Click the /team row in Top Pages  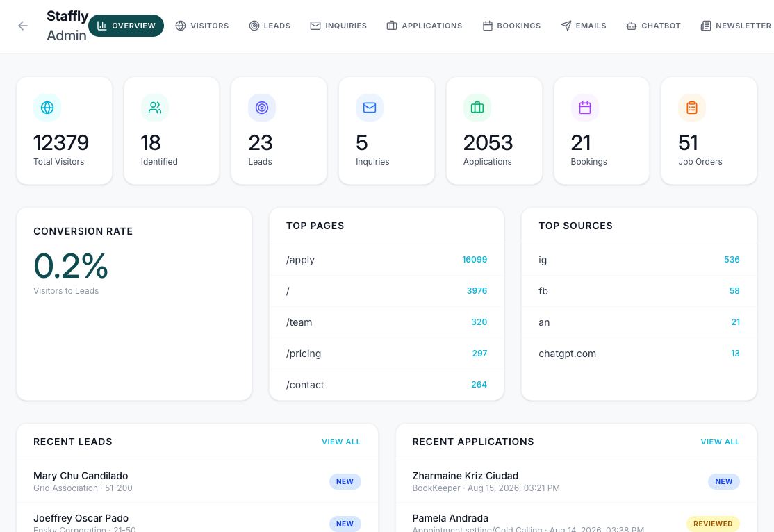pos(386,322)
